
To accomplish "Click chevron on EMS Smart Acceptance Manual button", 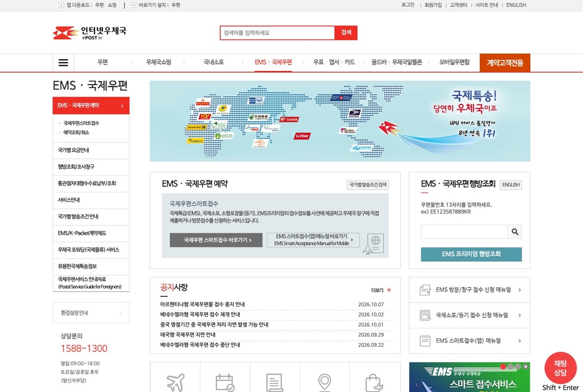I will 352,240.
